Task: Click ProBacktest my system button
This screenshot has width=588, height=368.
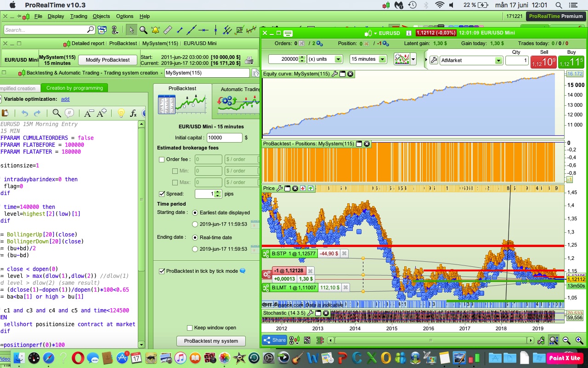Action: pos(211,341)
